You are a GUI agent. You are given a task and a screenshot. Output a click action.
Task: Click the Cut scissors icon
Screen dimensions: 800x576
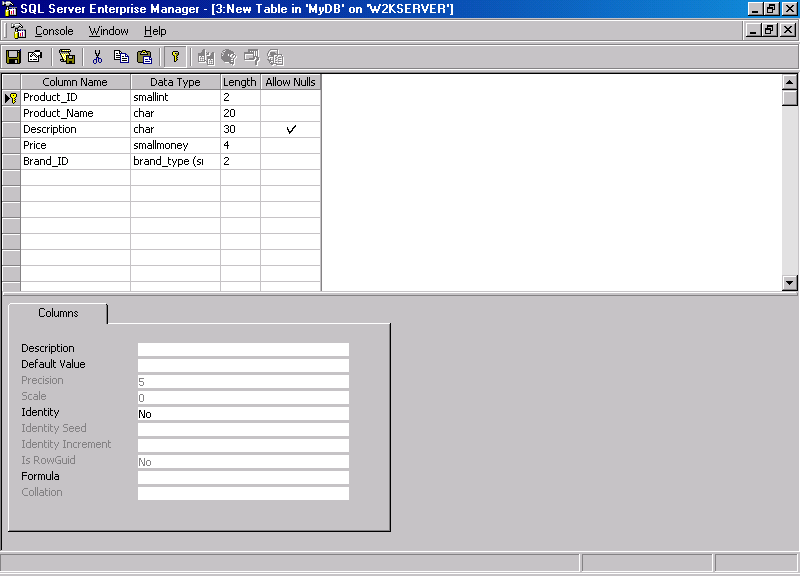click(x=97, y=57)
